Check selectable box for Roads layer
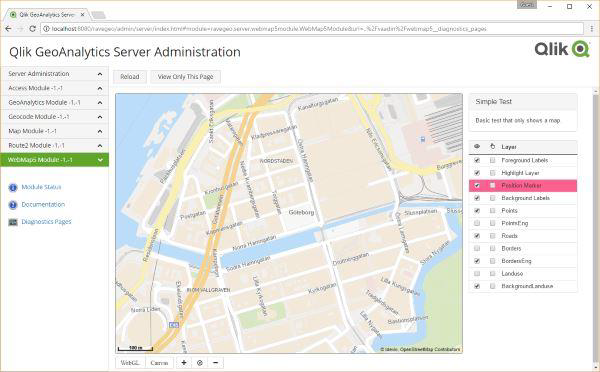 click(492, 236)
